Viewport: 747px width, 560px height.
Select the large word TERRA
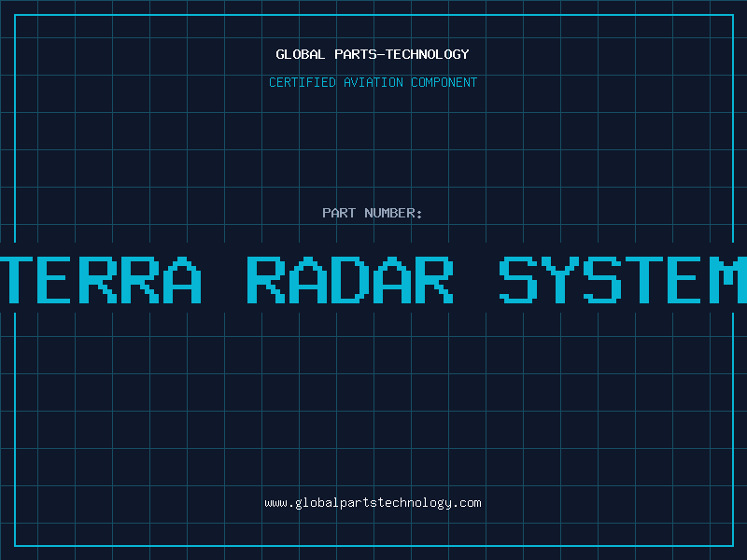(101, 280)
